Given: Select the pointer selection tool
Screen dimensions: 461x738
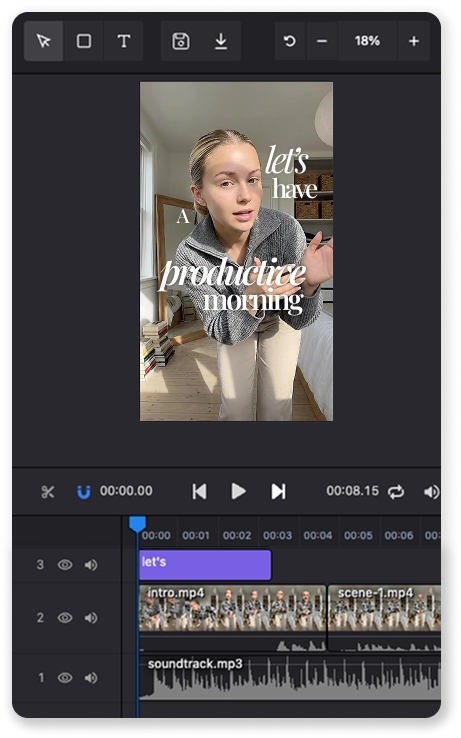Looking at the screenshot, I should pos(44,41).
